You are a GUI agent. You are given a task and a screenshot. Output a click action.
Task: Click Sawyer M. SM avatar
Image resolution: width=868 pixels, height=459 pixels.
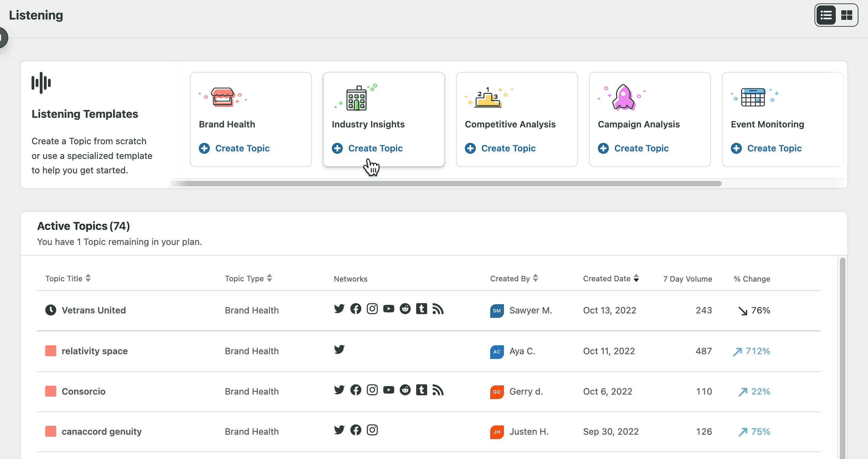click(497, 311)
